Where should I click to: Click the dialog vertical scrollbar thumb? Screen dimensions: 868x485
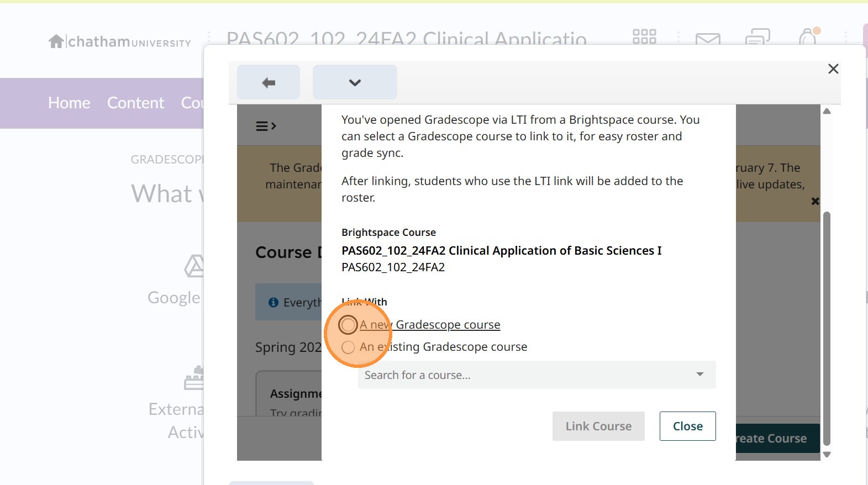pos(827,328)
